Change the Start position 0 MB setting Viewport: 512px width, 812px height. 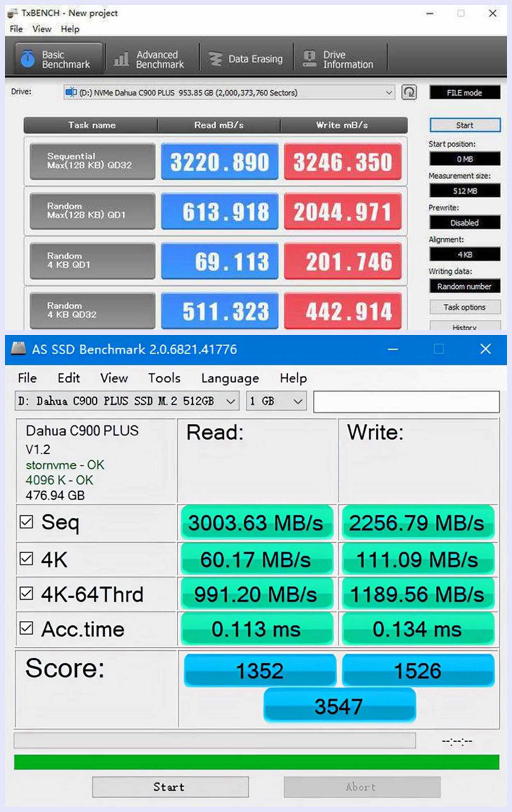pyautogui.click(x=465, y=159)
